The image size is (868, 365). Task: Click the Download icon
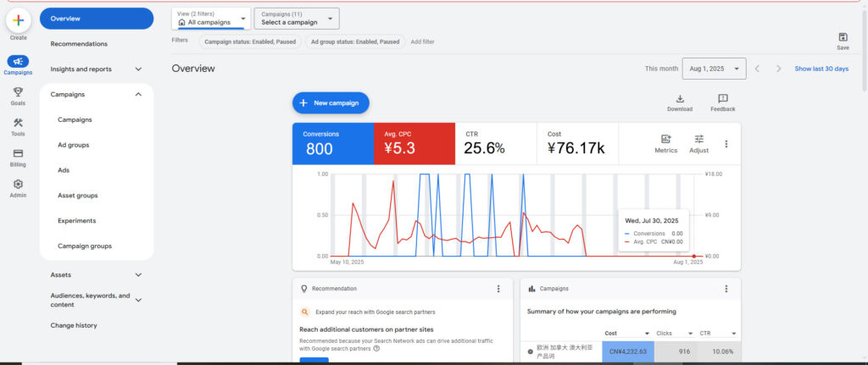click(679, 99)
